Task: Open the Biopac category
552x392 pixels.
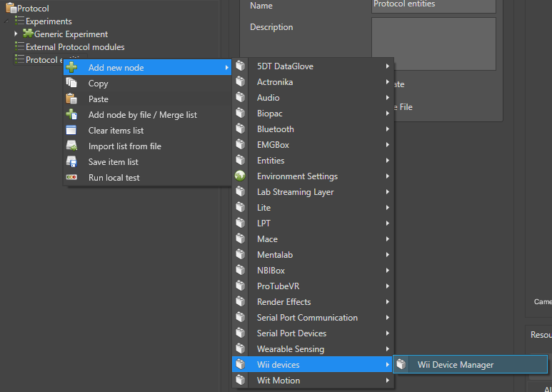Action: coord(313,113)
